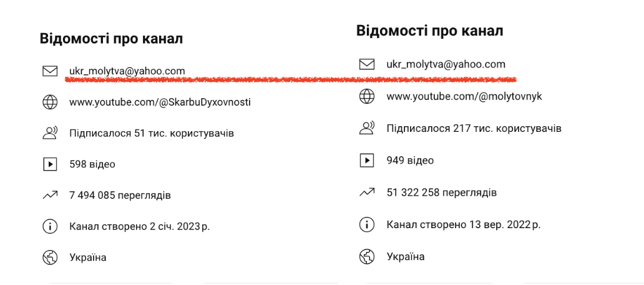Select text '949 відео'
Viewport: 644px width, 285px height.
[410, 160]
